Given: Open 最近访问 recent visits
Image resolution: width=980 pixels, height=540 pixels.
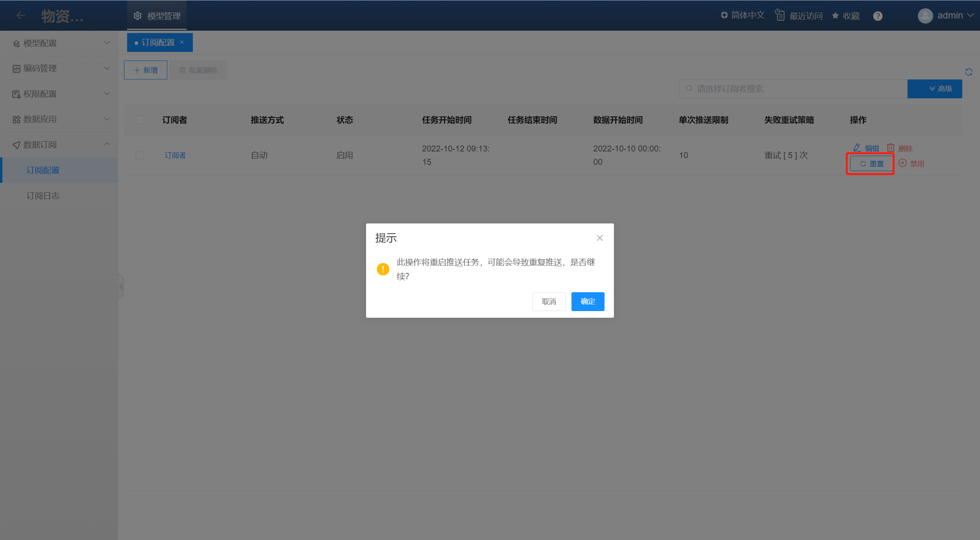Looking at the screenshot, I should point(799,16).
